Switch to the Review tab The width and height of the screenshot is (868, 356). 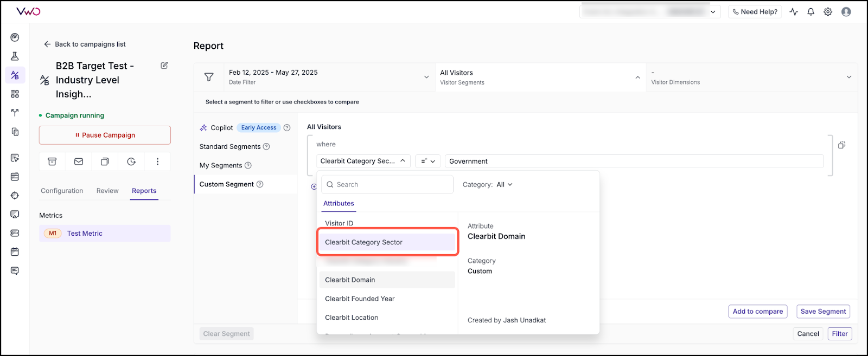coord(107,191)
